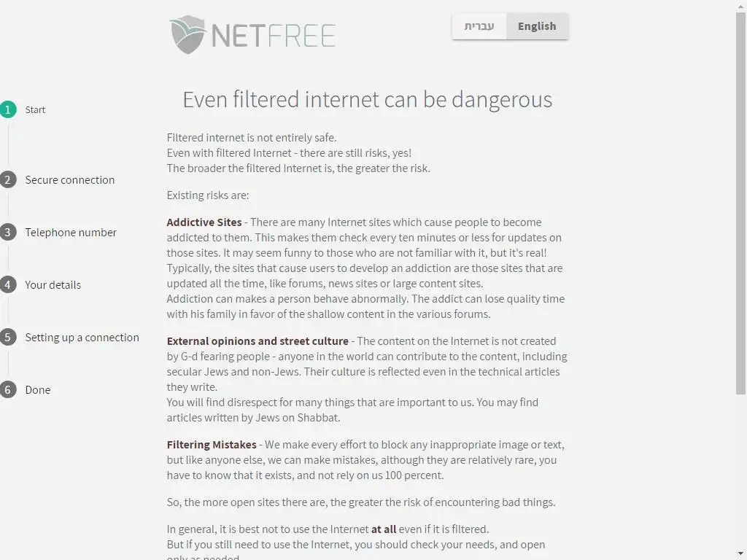Screen dimensions: 747x560
Task: Click the NetFree shield logo icon
Action: click(187, 34)
